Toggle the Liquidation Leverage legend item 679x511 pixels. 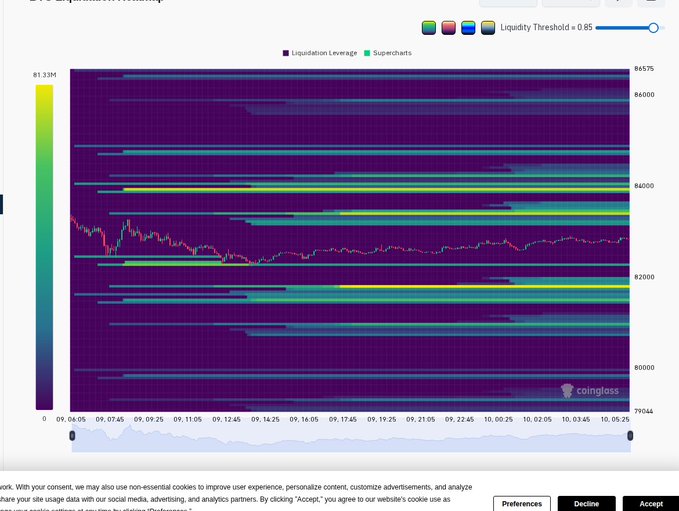tap(320, 53)
